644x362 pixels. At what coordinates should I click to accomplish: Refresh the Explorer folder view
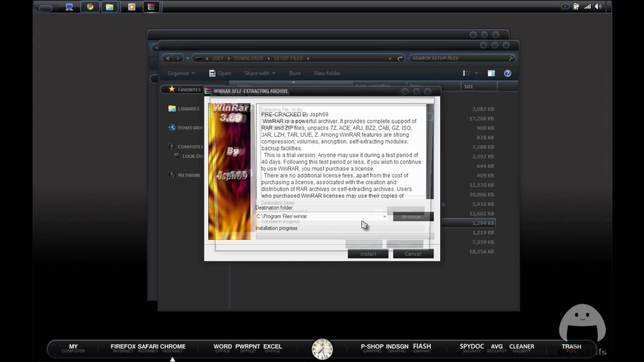pyautogui.click(x=400, y=58)
